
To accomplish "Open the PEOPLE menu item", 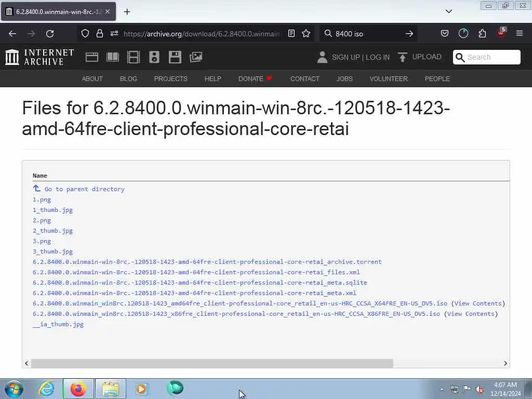I will pyautogui.click(x=437, y=79).
